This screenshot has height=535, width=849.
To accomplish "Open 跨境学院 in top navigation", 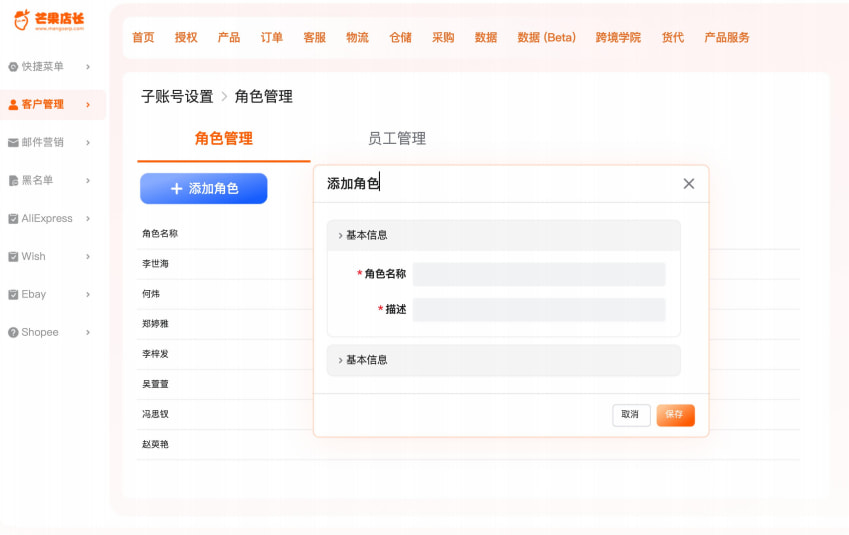I will pyautogui.click(x=618, y=37).
